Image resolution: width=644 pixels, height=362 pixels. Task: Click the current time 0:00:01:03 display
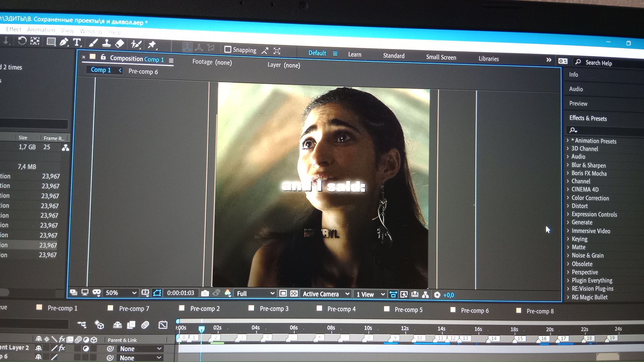[x=180, y=293]
